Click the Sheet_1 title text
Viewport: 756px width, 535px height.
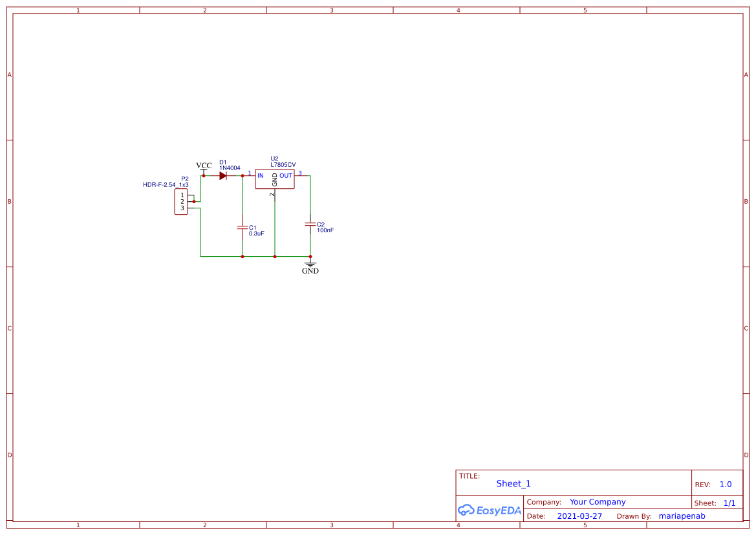[513, 483]
